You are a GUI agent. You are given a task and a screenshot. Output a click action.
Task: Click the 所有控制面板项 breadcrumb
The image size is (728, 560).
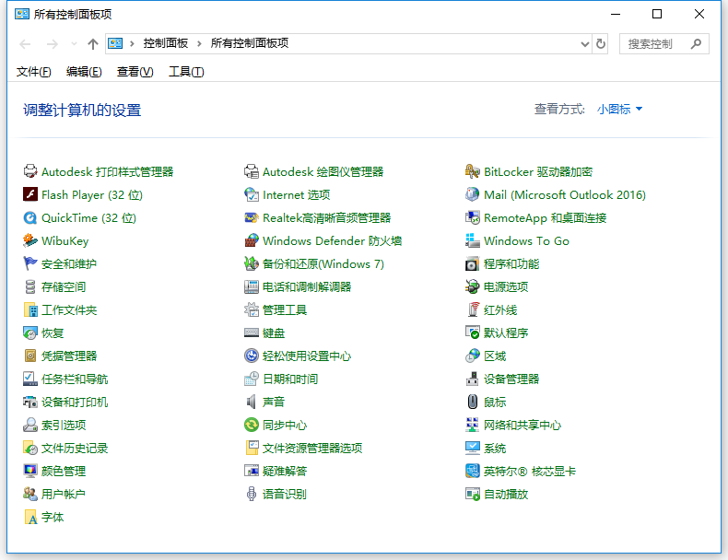(x=250, y=43)
